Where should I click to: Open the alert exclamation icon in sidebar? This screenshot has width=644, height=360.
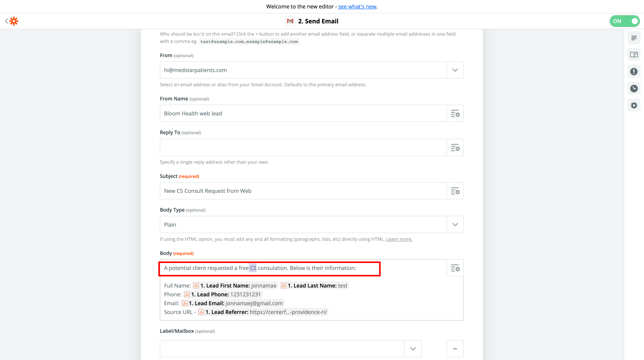pyautogui.click(x=634, y=72)
